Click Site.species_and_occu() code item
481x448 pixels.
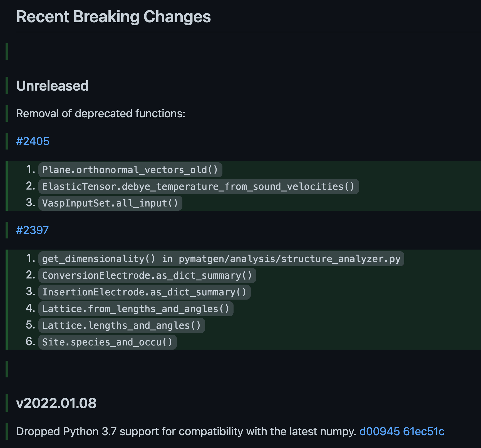[x=107, y=342]
